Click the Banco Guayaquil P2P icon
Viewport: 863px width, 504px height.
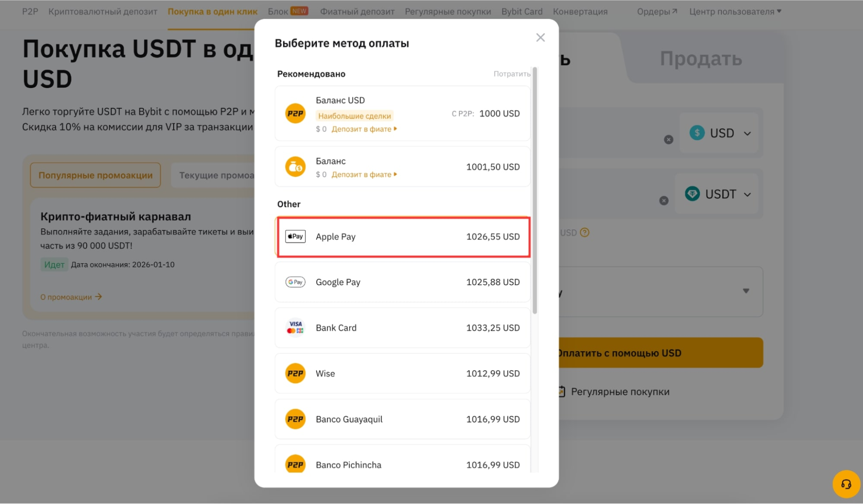coord(295,419)
